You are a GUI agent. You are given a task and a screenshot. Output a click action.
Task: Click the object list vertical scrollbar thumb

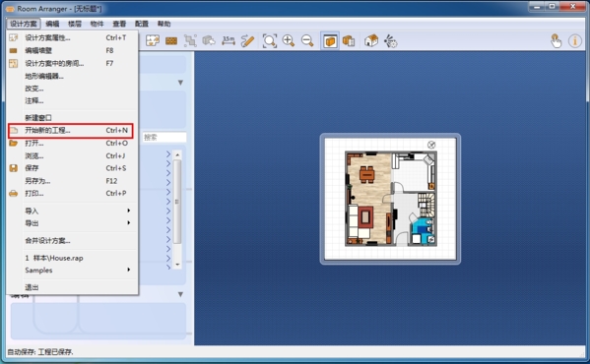[177, 202]
